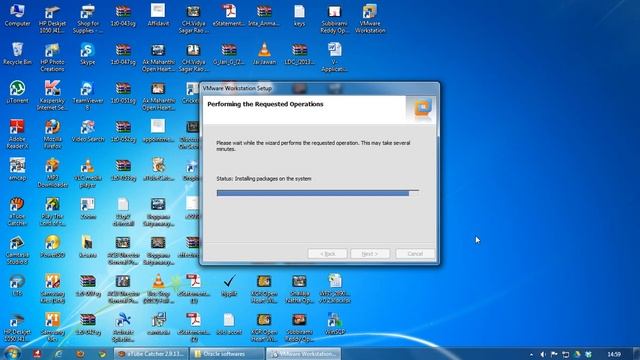Select the Video Search shortcut
This screenshot has width=640, height=360.
click(x=87, y=131)
